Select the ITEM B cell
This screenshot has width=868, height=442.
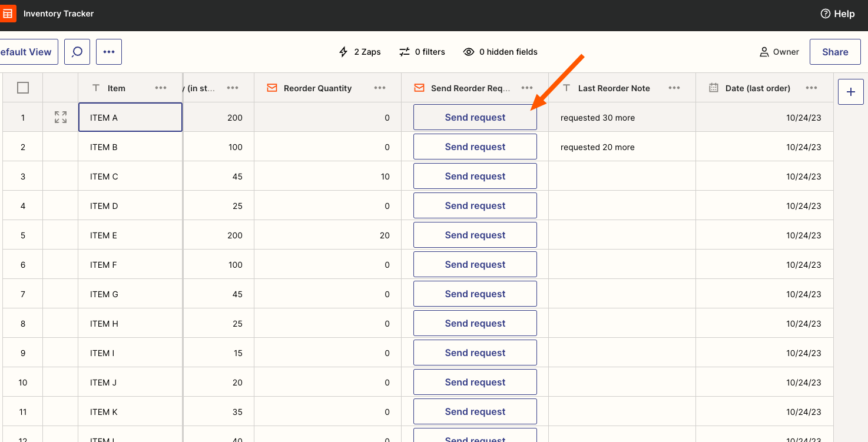[x=130, y=147]
